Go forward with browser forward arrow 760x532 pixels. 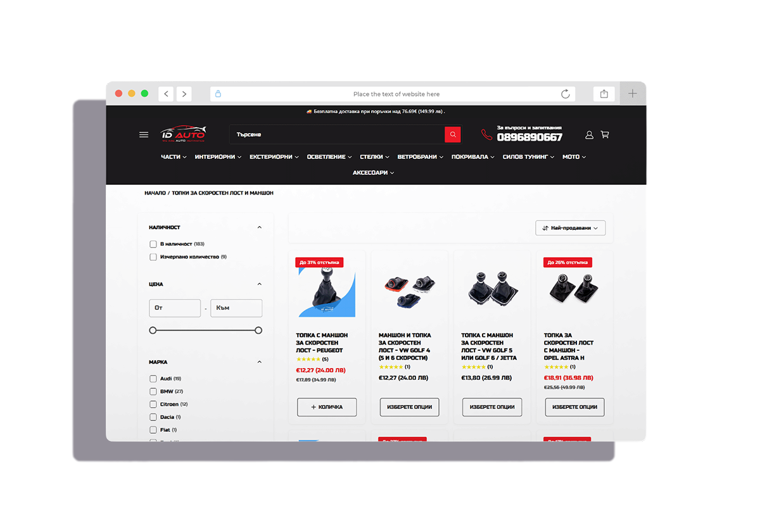click(184, 94)
